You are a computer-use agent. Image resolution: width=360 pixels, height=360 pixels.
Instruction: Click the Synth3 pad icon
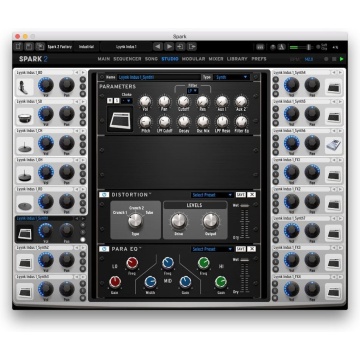[x=25, y=291]
